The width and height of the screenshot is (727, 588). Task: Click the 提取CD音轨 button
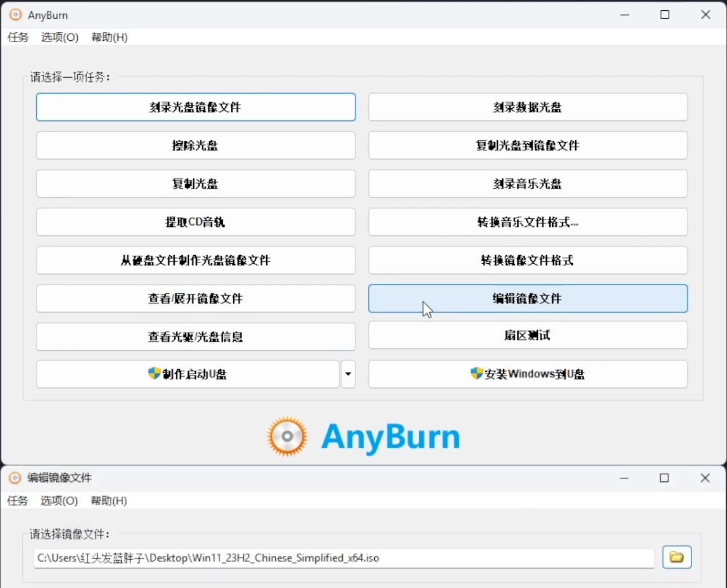(x=196, y=222)
